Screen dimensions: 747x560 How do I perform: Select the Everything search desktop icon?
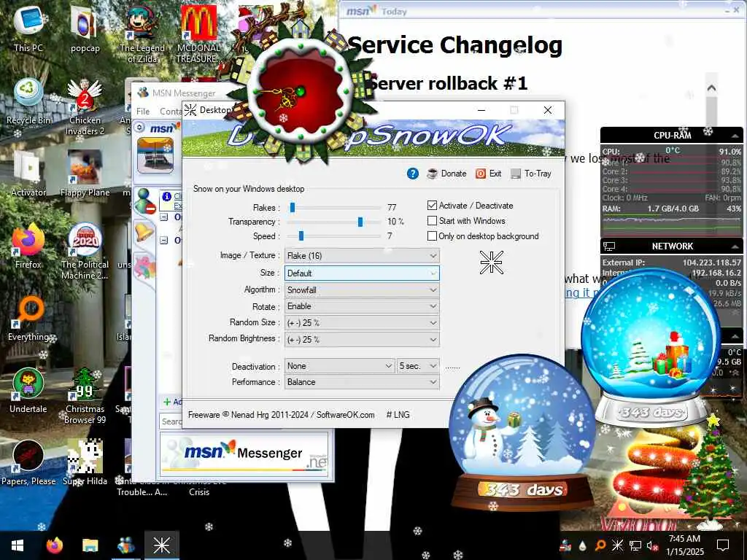coord(28,319)
